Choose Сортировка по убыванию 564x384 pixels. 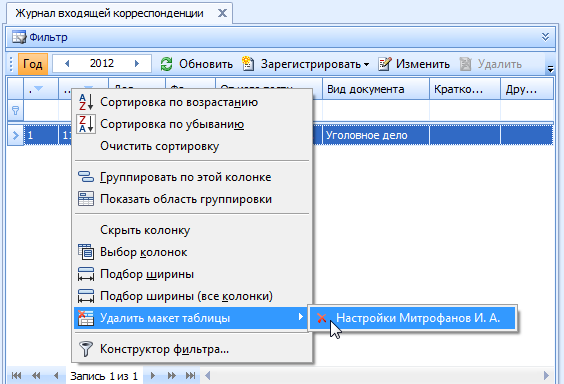pos(192,124)
